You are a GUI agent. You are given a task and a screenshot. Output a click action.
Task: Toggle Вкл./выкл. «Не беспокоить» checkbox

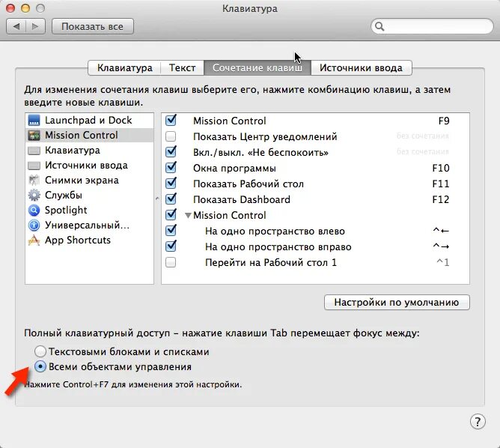click(171, 151)
